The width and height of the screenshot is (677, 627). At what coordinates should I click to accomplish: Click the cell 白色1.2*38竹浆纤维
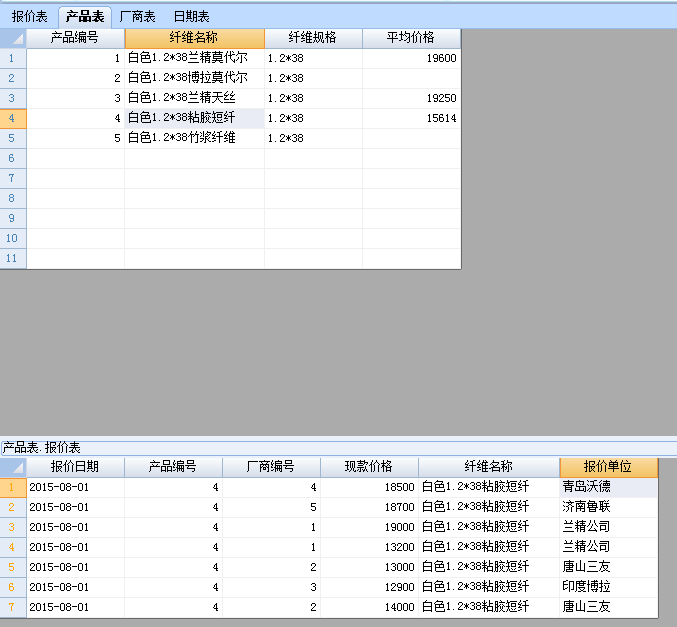point(194,138)
